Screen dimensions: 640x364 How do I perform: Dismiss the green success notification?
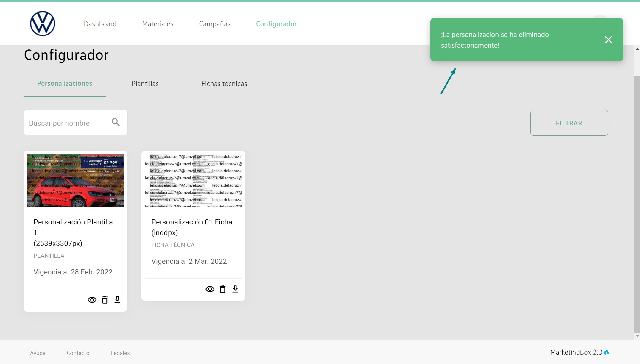(608, 40)
